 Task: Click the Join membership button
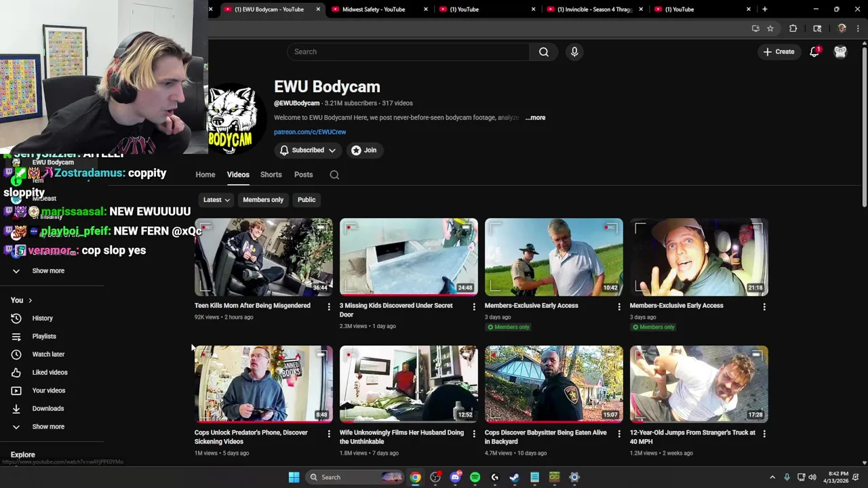click(x=363, y=150)
